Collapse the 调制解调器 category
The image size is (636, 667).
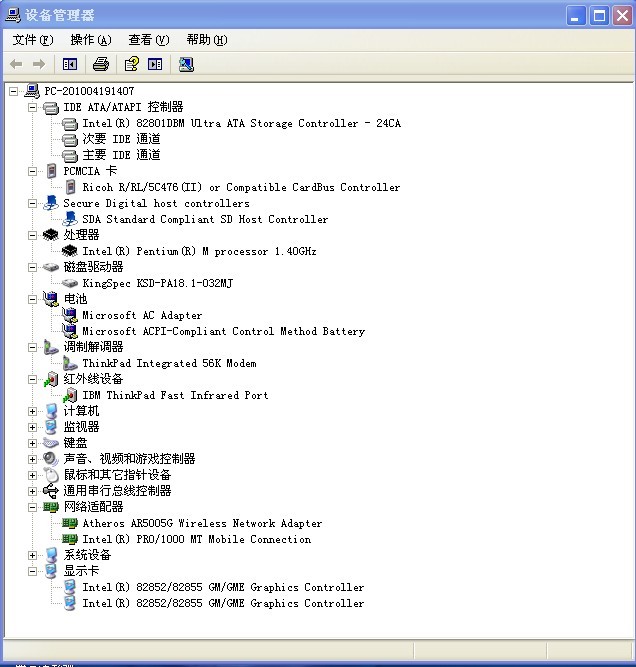pos(32,348)
